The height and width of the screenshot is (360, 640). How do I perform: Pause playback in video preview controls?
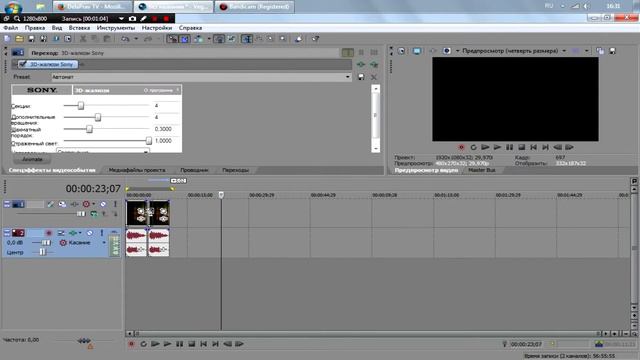tap(509, 147)
